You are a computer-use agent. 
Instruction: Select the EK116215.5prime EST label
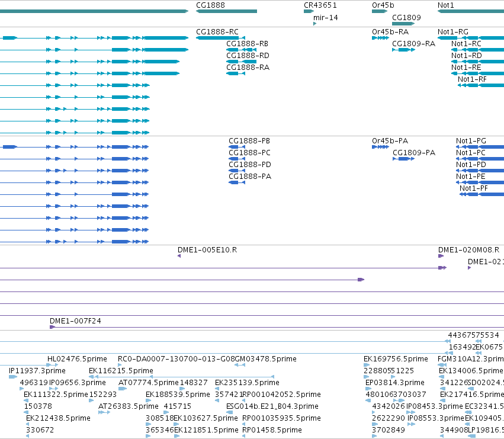[x=121, y=371]
